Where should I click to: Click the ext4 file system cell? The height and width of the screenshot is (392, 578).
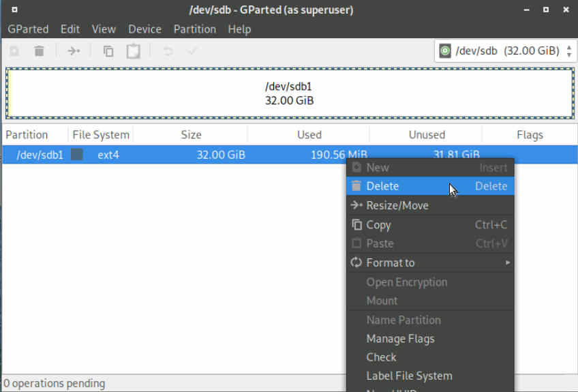pos(108,155)
